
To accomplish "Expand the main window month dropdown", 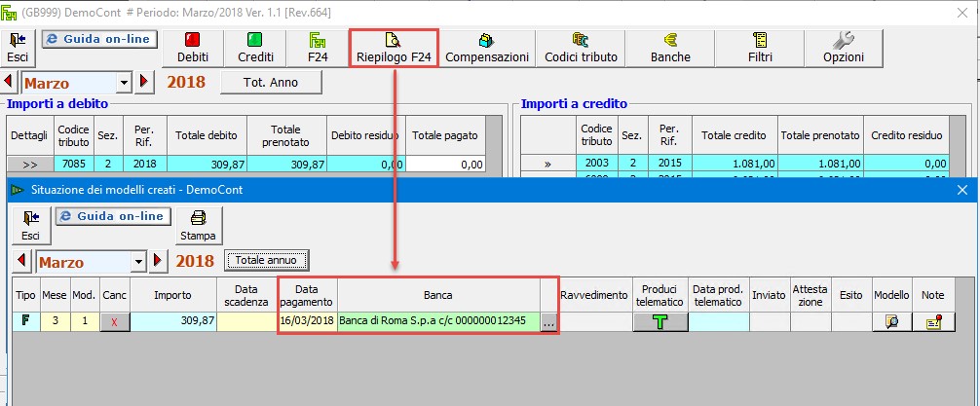I will pos(123,83).
